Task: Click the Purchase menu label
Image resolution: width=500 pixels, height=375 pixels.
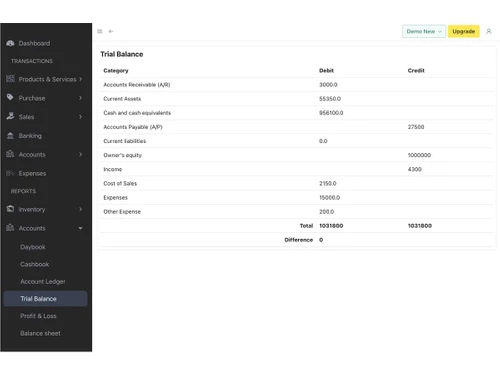Action: pyautogui.click(x=32, y=98)
